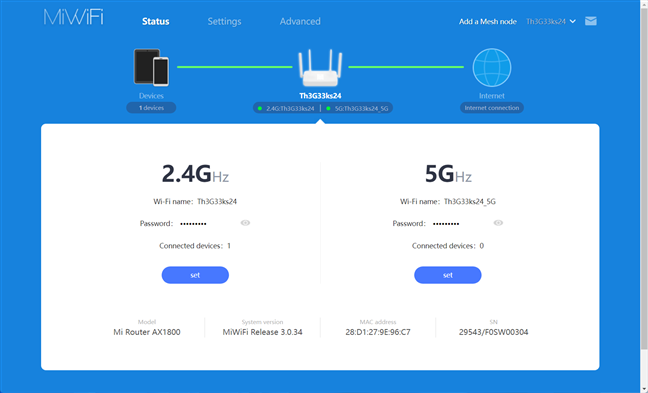Click Add a Mesh node link

(488, 21)
